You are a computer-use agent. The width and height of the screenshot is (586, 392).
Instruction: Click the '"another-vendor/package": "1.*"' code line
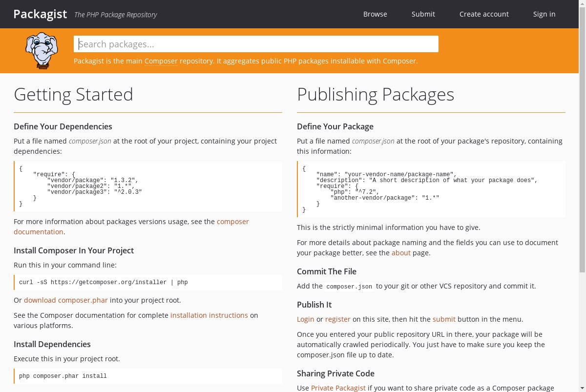click(385, 198)
